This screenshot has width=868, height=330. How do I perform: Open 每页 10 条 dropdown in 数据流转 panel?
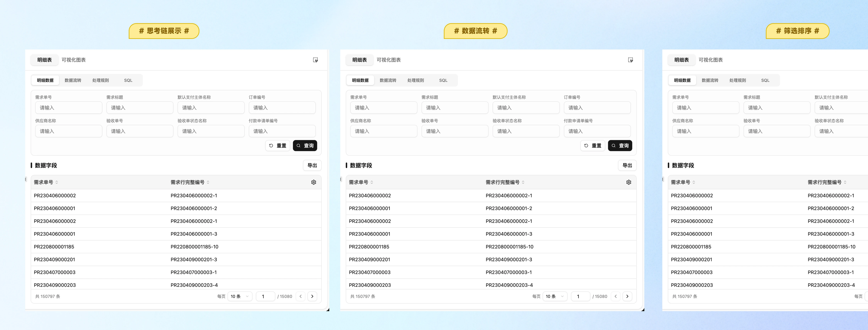(555, 296)
